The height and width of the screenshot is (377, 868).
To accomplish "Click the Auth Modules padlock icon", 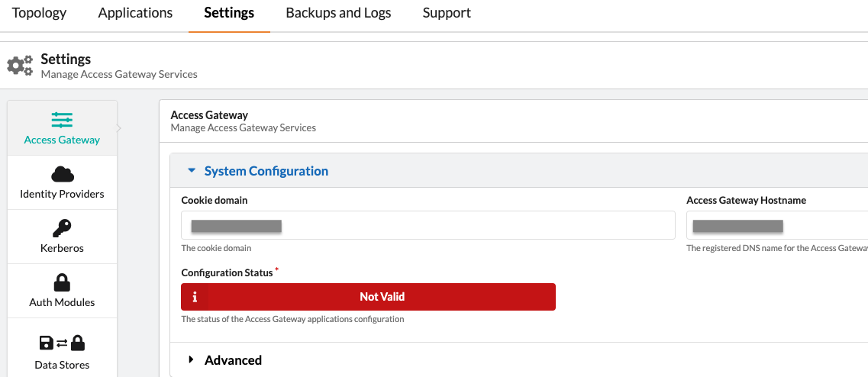I will click(x=62, y=282).
